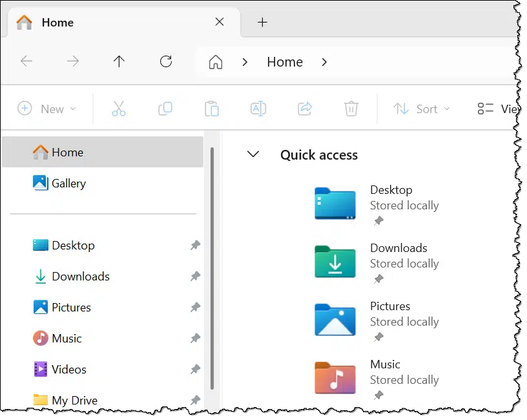Click the Desktop label in Quick access
This screenshot has height=420, width=527.
click(x=391, y=190)
